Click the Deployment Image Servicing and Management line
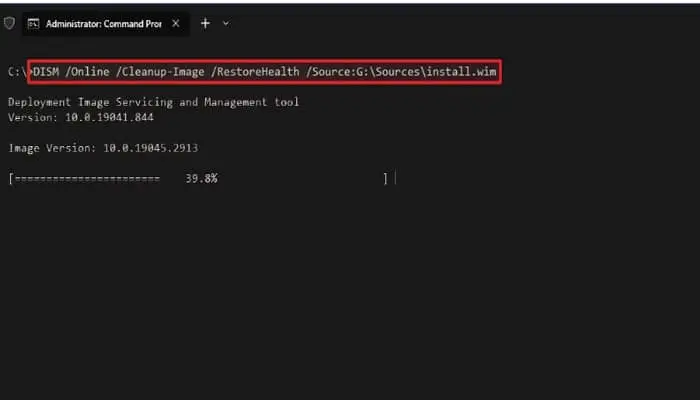700x400 pixels. [x=153, y=102]
